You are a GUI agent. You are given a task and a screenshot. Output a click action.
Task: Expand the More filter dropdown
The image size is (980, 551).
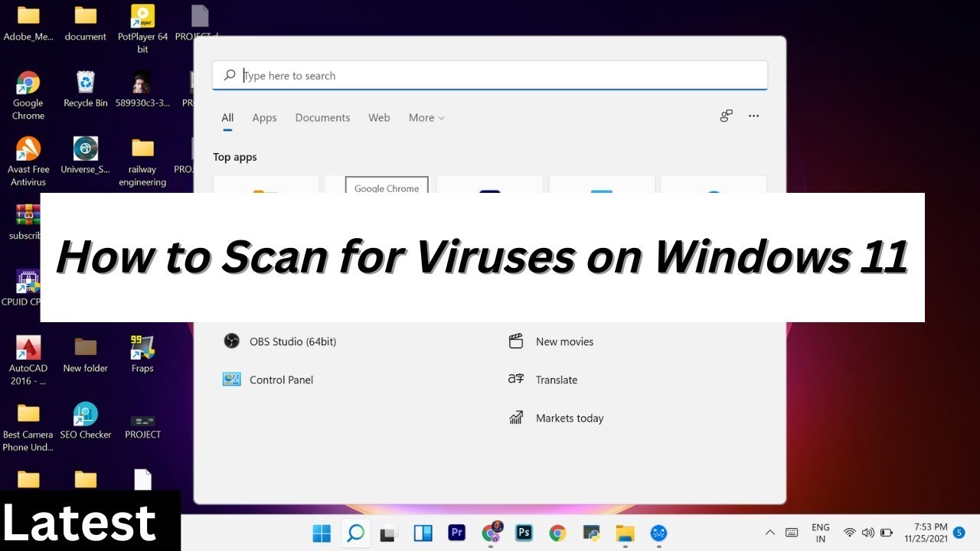tap(426, 118)
